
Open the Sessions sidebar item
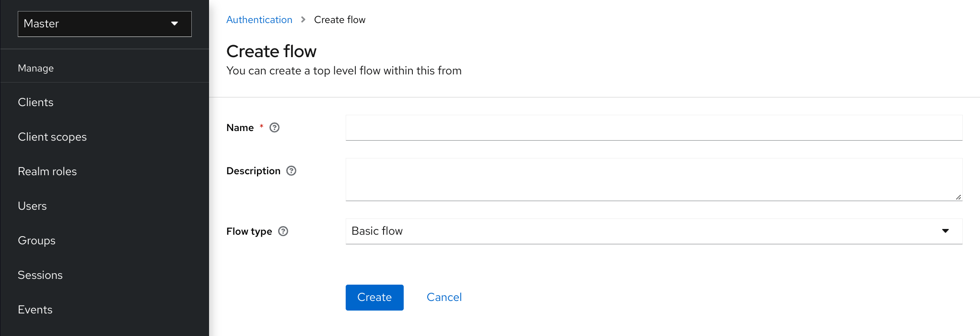[40, 275]
